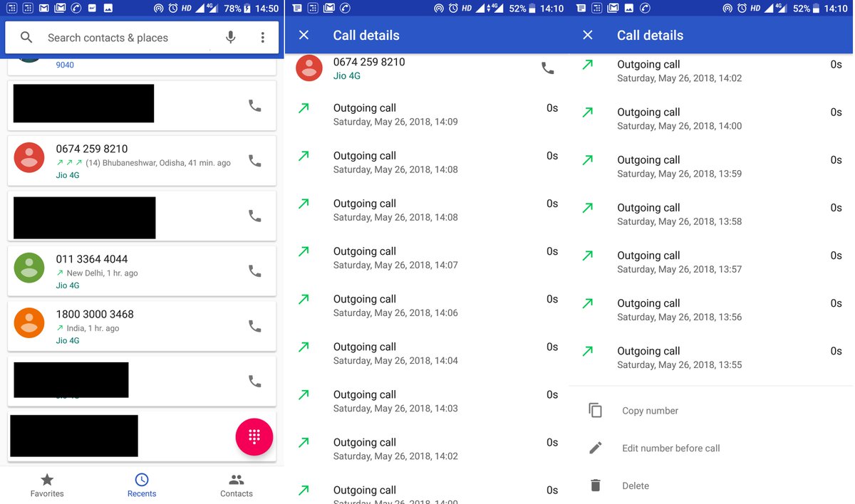Tap the phone icon in Call details header
This screenshot has height=504, width=855.
click(x=548, y=68)
